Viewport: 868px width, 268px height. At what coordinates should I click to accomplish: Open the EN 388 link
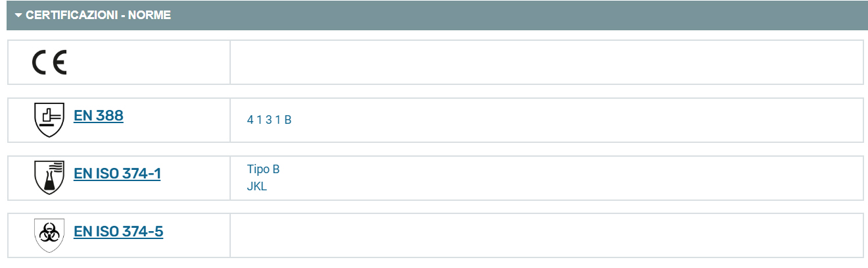(99, 116)
